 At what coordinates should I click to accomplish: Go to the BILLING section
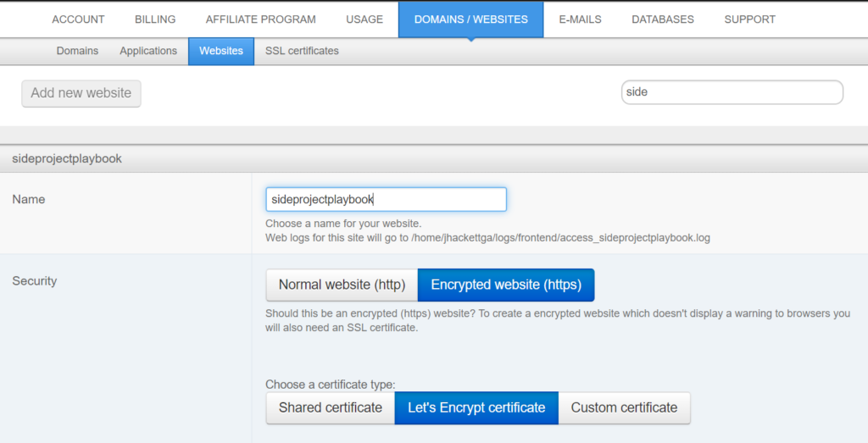(155, 19)
